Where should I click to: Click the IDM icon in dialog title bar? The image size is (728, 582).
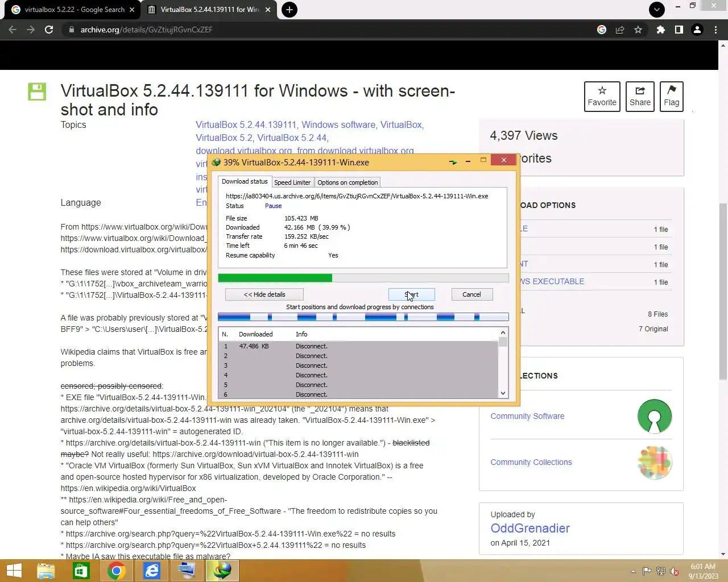(216, 162)
